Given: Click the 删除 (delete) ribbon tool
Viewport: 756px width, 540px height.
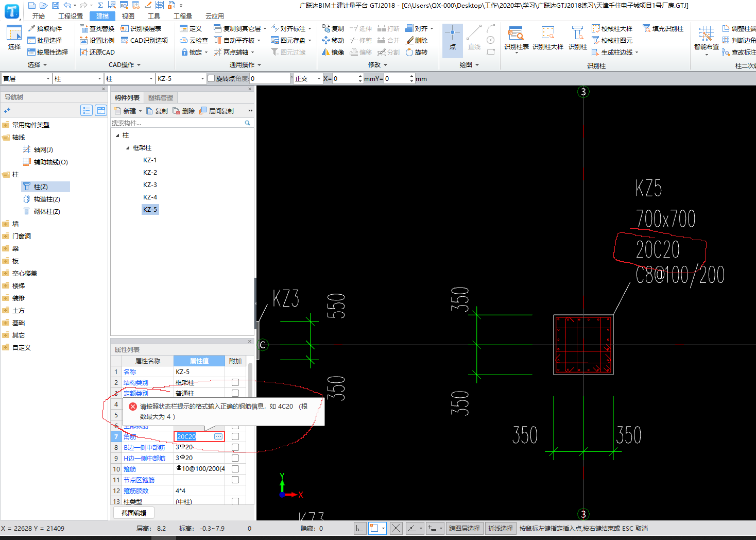Looking at the screenshot, I should coord(417,40).
